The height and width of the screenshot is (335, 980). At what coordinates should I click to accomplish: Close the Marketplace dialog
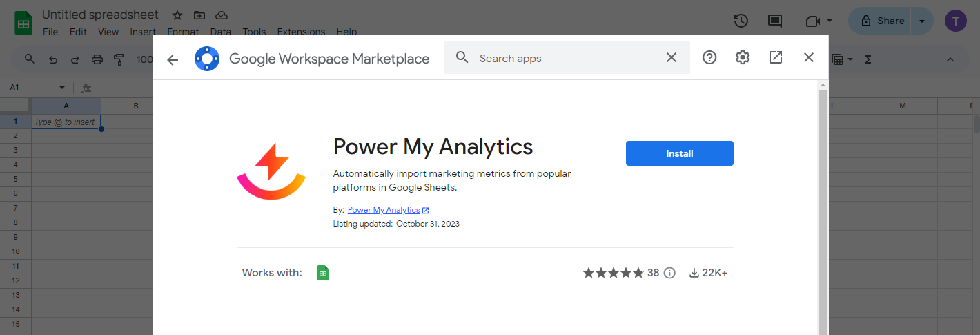tap(809, 58)
